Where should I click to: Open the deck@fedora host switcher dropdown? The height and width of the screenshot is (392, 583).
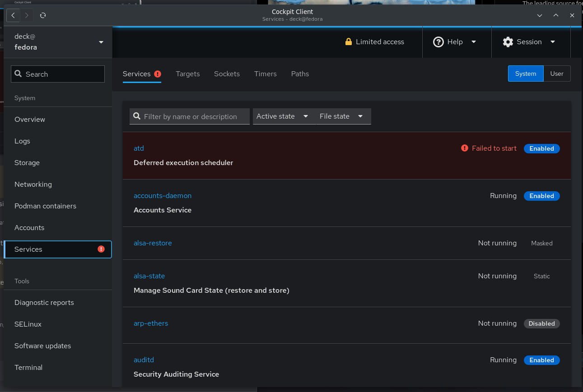coord(58,42)
